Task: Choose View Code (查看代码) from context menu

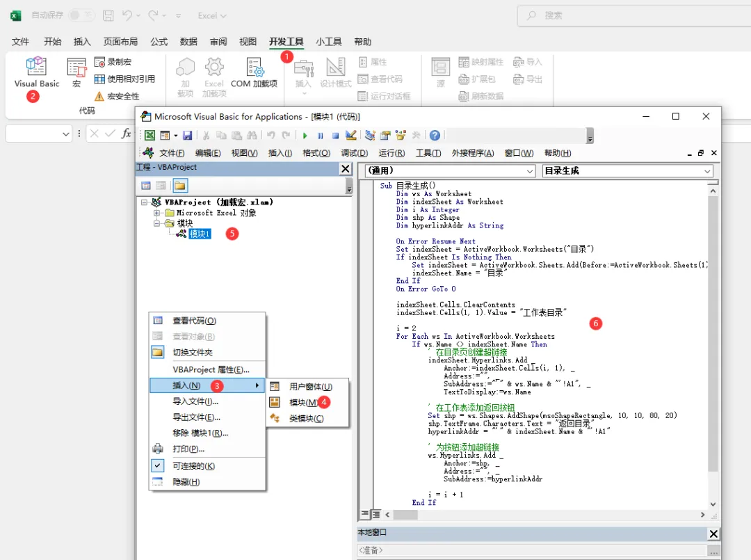Action: point(207,321)
